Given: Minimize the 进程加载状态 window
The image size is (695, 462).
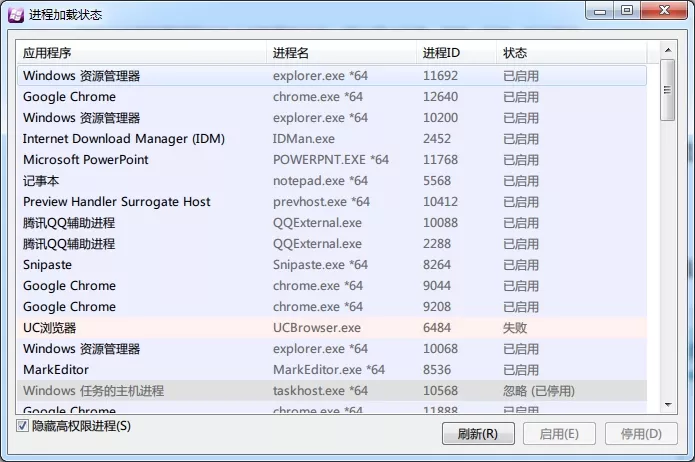Looking at the screenshot, I should [600, 11].
